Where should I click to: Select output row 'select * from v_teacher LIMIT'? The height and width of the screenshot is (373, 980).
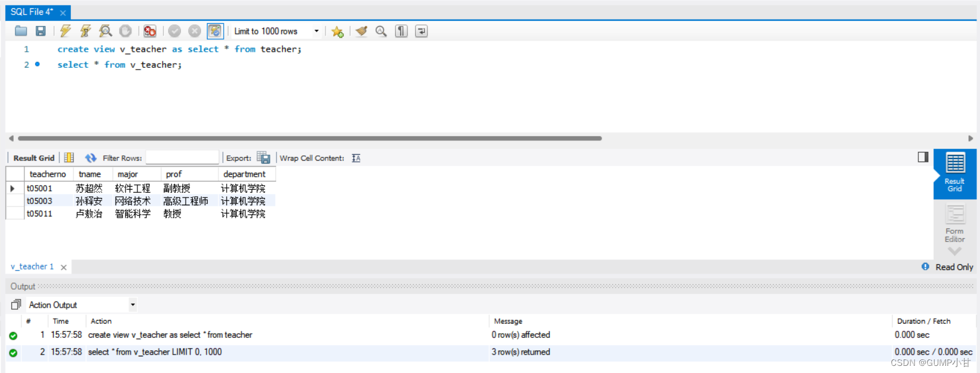(x=491, y=352)
